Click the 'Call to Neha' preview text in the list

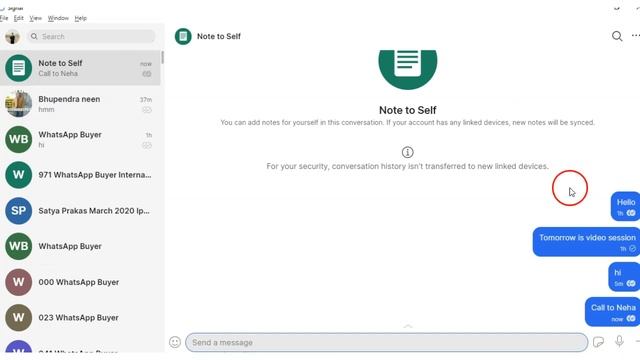click(x=58, y=74)
